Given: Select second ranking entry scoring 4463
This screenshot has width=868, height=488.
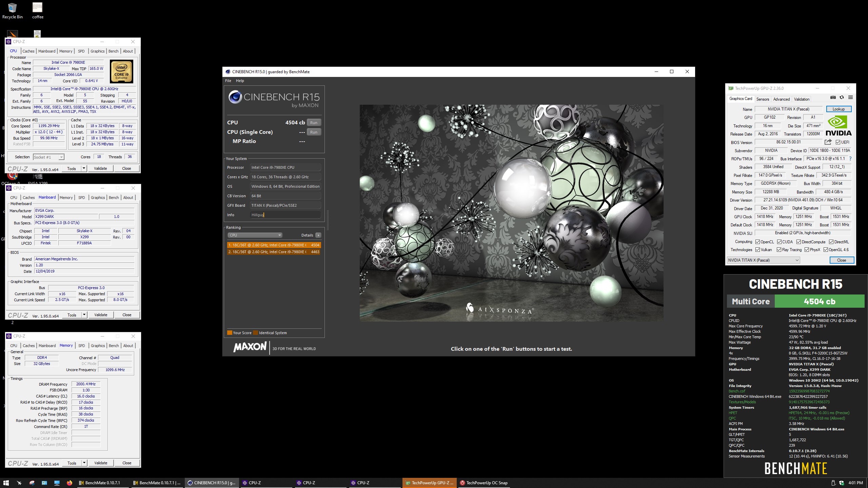Looking at the screenshot, I should click(x=274, y=252).
